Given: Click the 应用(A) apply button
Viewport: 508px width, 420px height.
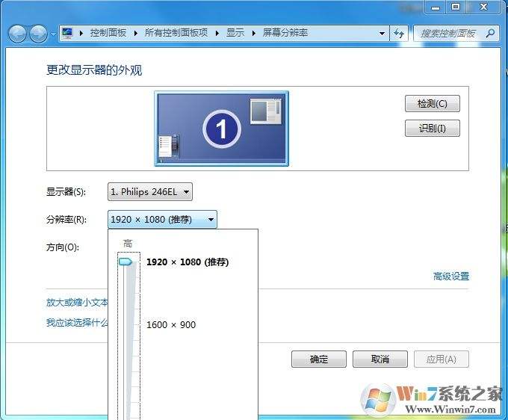Looking at the screenshot, I should coord(442,359).
